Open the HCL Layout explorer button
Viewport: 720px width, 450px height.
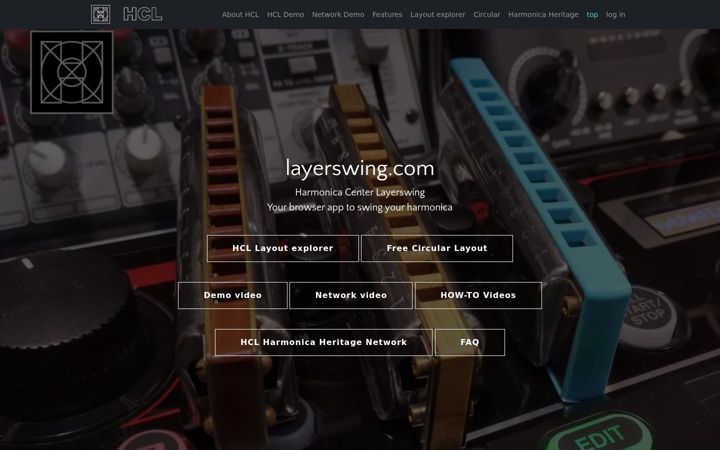[x=283, y=248]
